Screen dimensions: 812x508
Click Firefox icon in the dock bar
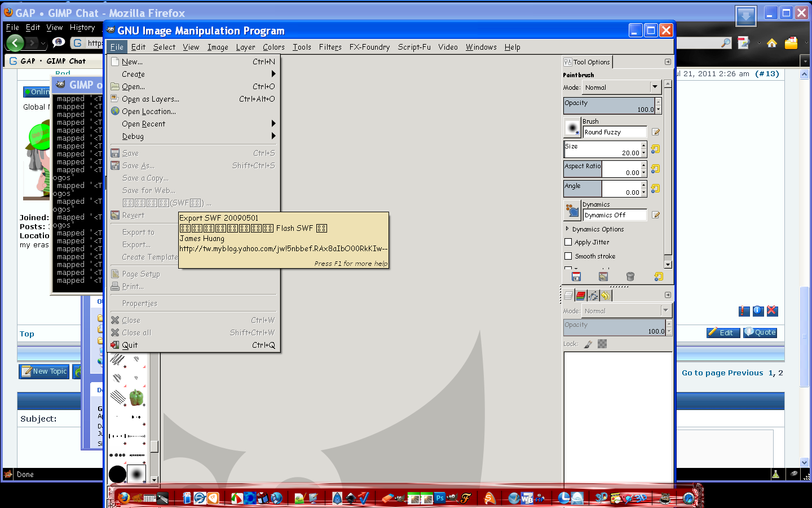tap(123, 498)
